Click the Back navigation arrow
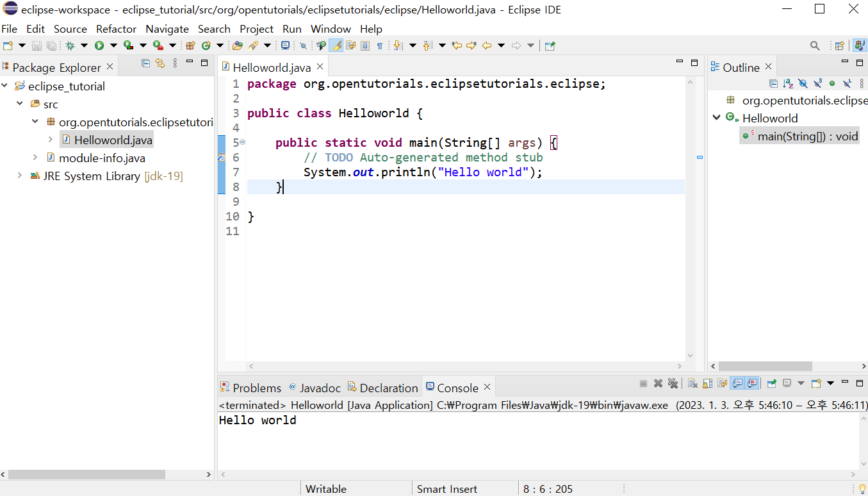Screen dimensions: 868x496 487,45
